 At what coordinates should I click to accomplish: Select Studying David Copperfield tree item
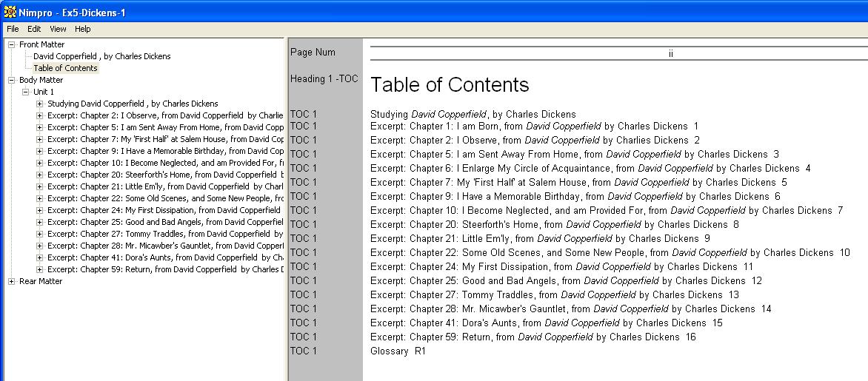pyautogui.click(x=133, y=104)
